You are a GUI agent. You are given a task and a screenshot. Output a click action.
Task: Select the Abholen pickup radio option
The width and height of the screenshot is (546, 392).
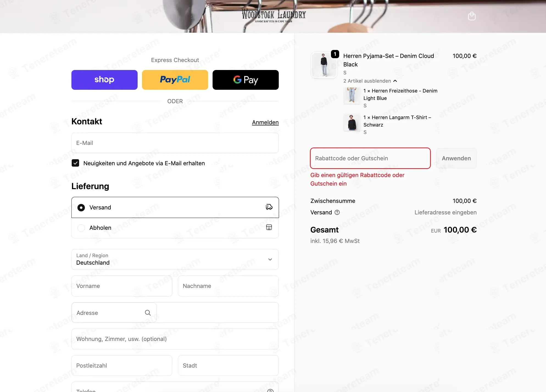tap(81, 228)
